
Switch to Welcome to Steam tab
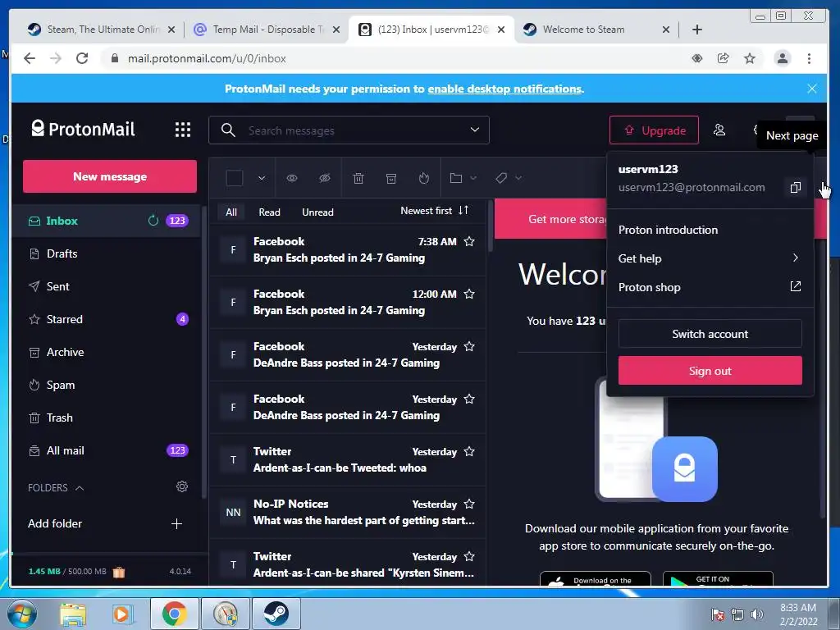597,30
